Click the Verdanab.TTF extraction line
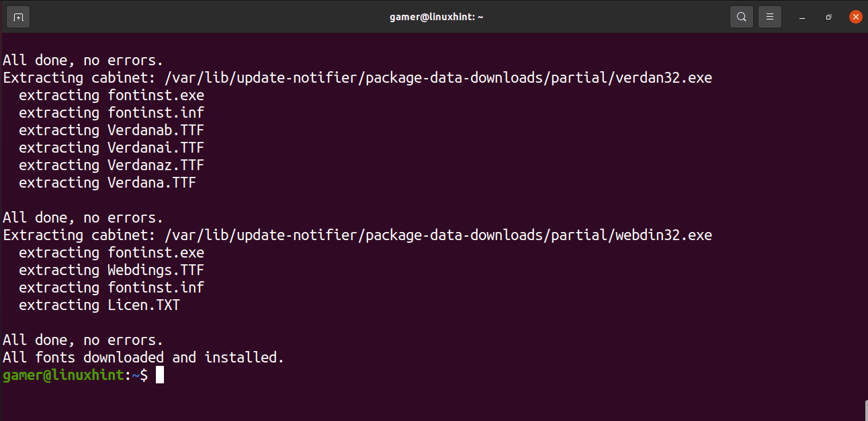The width and height of the screenshot is (868, 421). click(x=111, y=130)
